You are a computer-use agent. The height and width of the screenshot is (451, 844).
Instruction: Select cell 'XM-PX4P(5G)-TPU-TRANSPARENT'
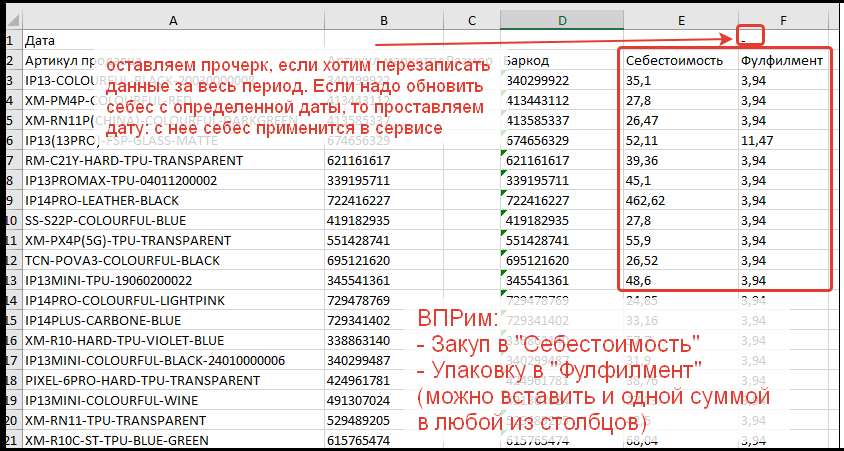[173, 240]
